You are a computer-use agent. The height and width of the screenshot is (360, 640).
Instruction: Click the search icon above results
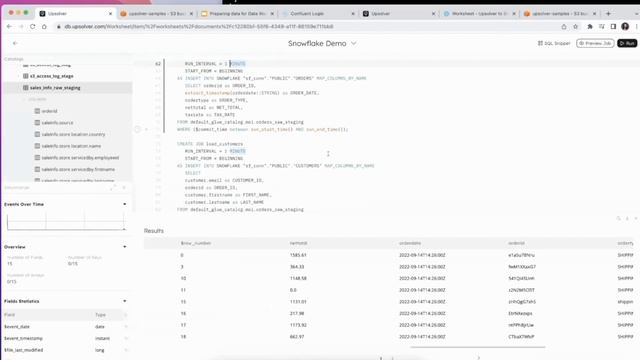point(618,219)
